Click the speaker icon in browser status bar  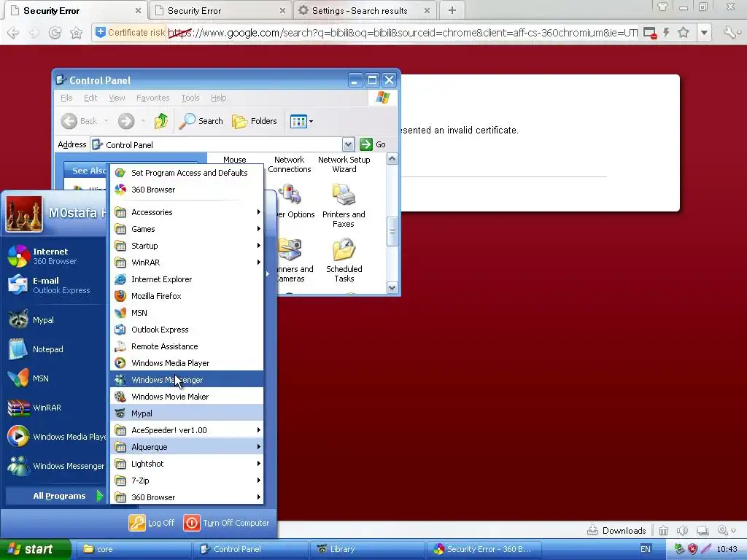pos(683,531)
